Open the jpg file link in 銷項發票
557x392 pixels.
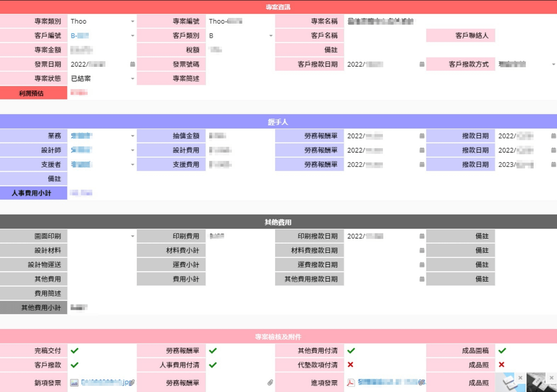[106, 382]
